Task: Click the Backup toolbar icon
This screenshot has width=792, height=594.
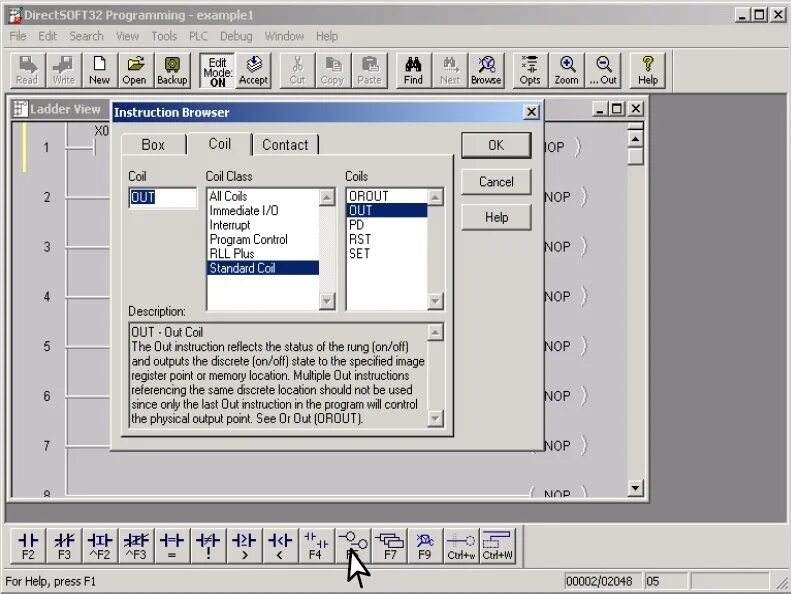Action: pyautogui.click(x=172, y=71)
